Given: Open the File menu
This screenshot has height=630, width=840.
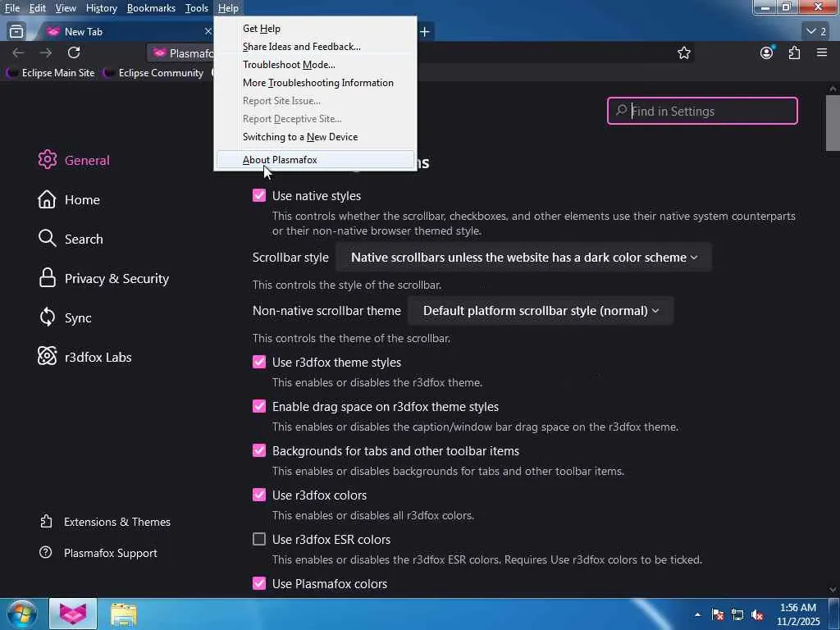Looking at the screenshot, I should pos(11,8).
